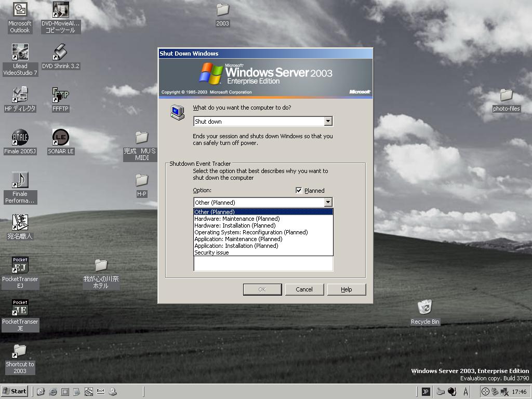Viewport: 532px width, 399px height.
Task: Open the SONAR LE desktop icon
Action: tap(60, 142)
